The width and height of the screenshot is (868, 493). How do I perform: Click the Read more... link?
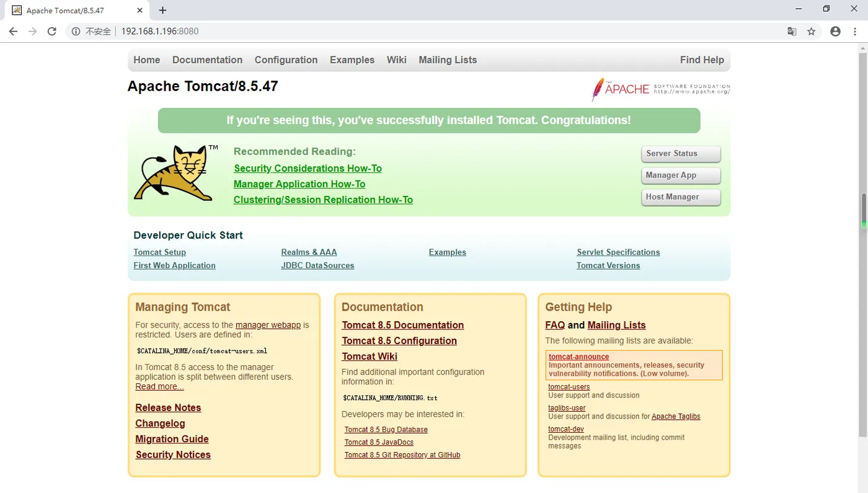coord(159,387)
